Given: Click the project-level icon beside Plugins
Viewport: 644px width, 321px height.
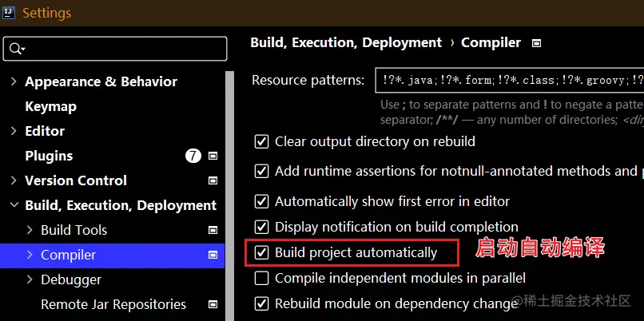Looking at the screenshot, I should (213, 156).
